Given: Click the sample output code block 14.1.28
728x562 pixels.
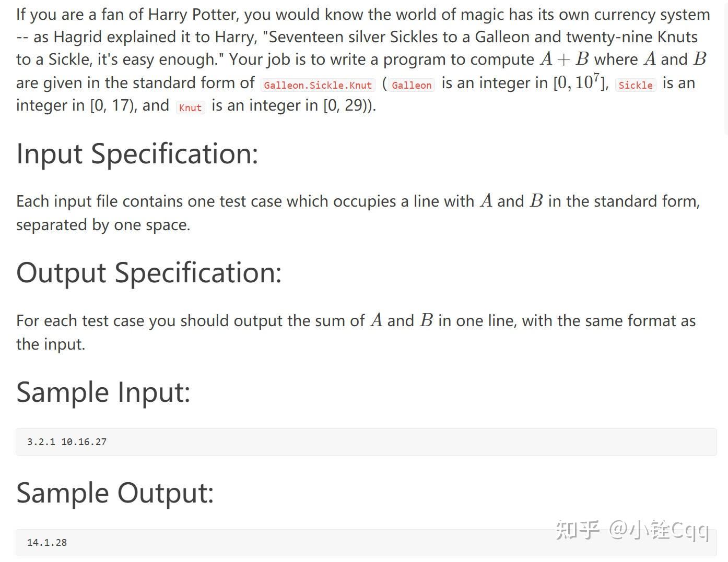Looking at the screenshot, I should [x=366, y=543].
